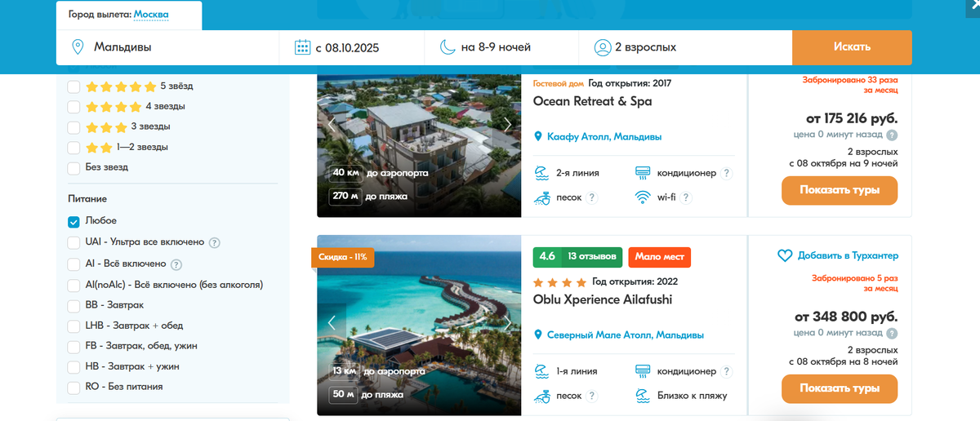Click the heart icon Добавить в Турхантер
The image size is (980, 421).
pyautogui.click(x=784, y=255)
